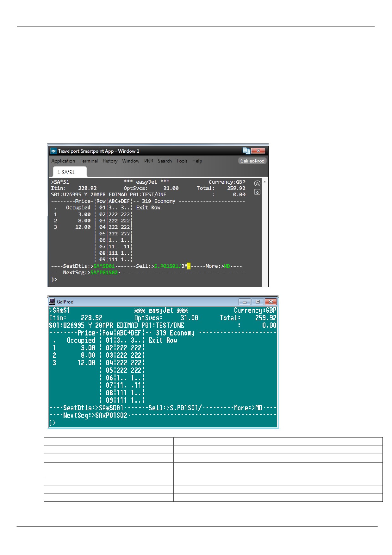Click the green MD link in Smartpoint
Image resolution: width=392 pixels, height=555 pixels.
(x=227, y=266)
